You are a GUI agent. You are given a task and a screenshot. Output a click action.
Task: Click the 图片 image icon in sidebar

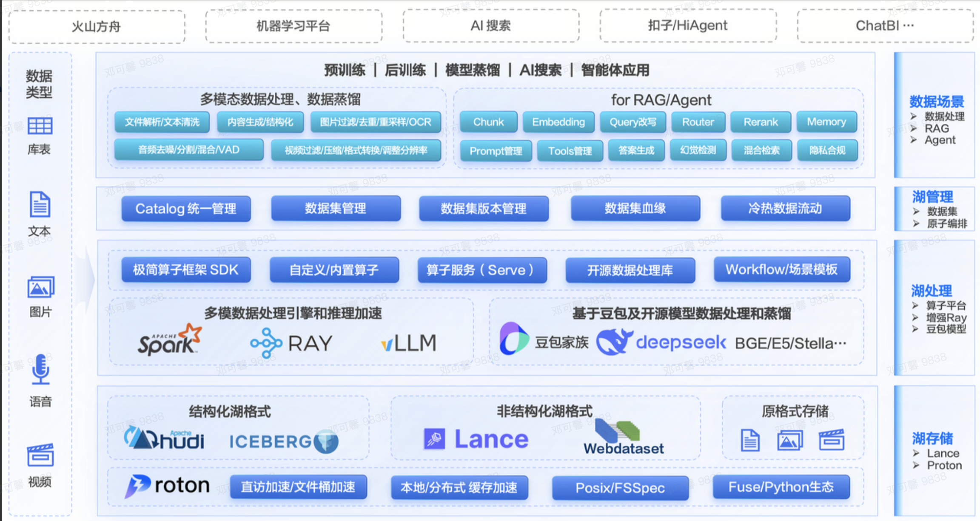[x=40, y=287]
